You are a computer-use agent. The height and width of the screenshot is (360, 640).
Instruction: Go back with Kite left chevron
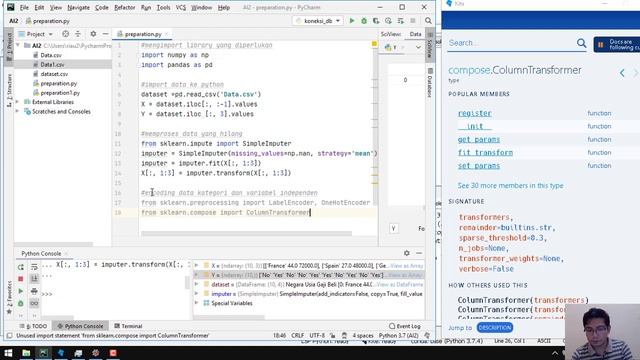(x=622, y=73)
